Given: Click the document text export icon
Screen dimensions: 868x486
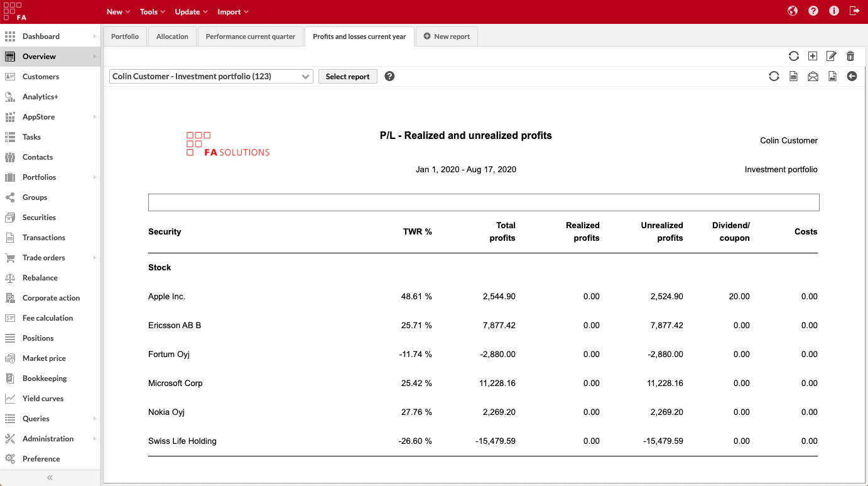Looking at the screenshot, I should pos(794,76).
